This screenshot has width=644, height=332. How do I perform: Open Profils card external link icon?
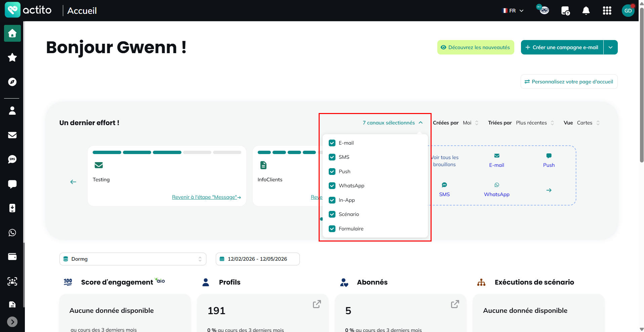317,304
